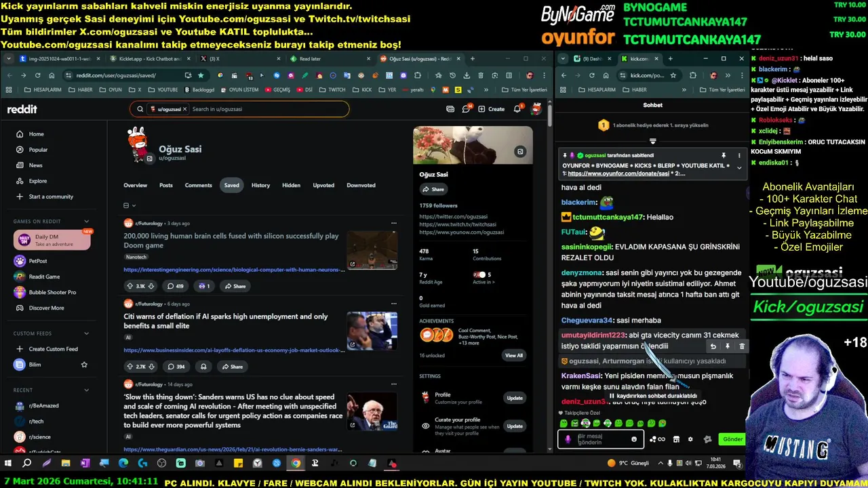This screenshot has height=488, width=868.
Task: Expand pinned message in Kick chat
Action: click(x=739, y=169)
